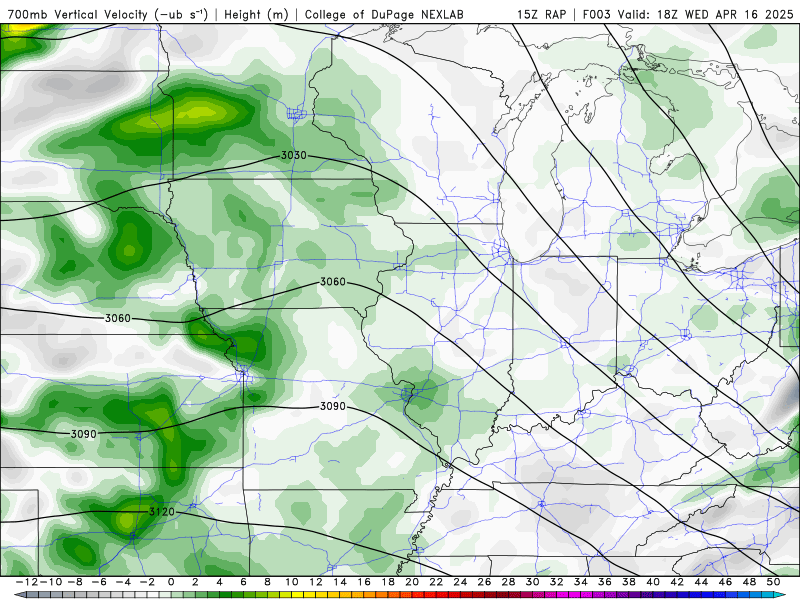Image resolution: width=800 pixels, height=600 pixels.
Task: Click the 12 value on the color scale
Action: pyautogui.click(x=316, y=582)
